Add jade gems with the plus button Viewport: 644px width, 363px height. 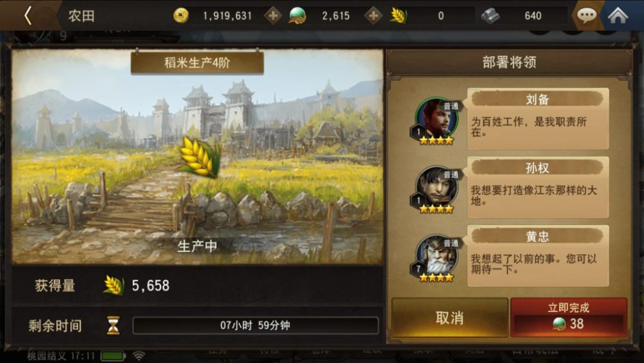(x=373, y=16)
